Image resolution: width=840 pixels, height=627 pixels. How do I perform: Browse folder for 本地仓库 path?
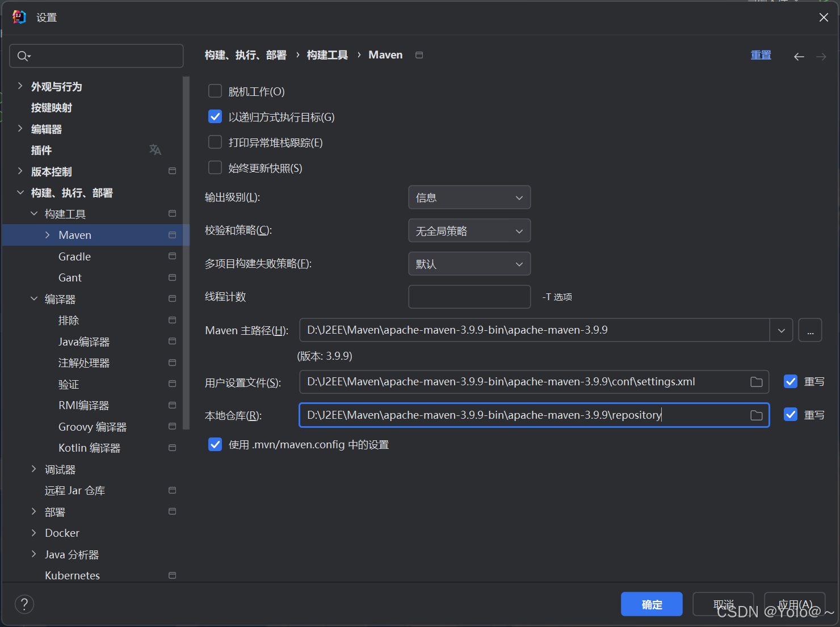point(757,415)
